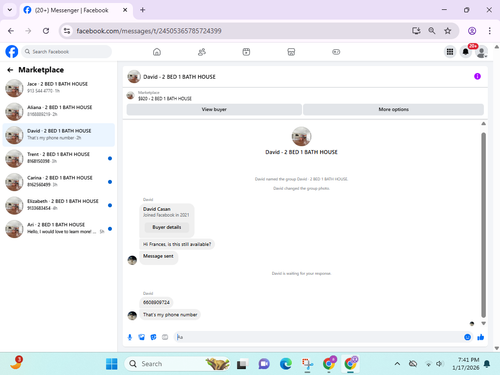Open the emoji picker in message box

pos(467,337)
